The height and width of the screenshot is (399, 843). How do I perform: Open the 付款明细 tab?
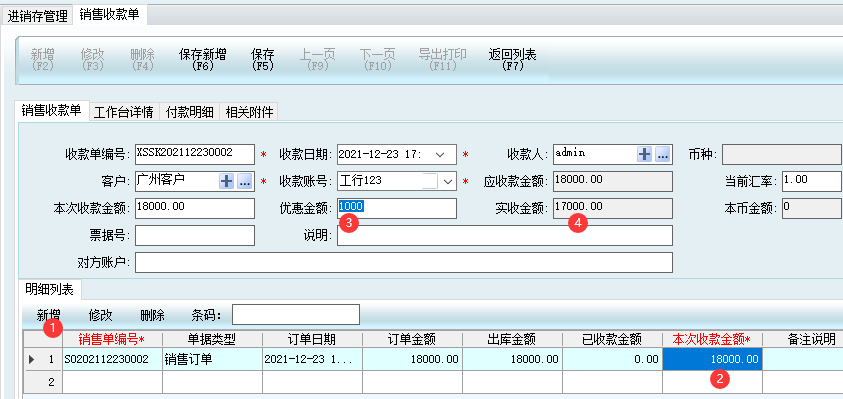(190, 112)
